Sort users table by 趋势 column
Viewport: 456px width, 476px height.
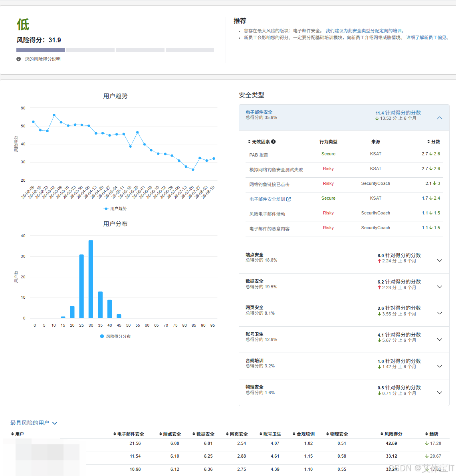(x=432, y=434)
